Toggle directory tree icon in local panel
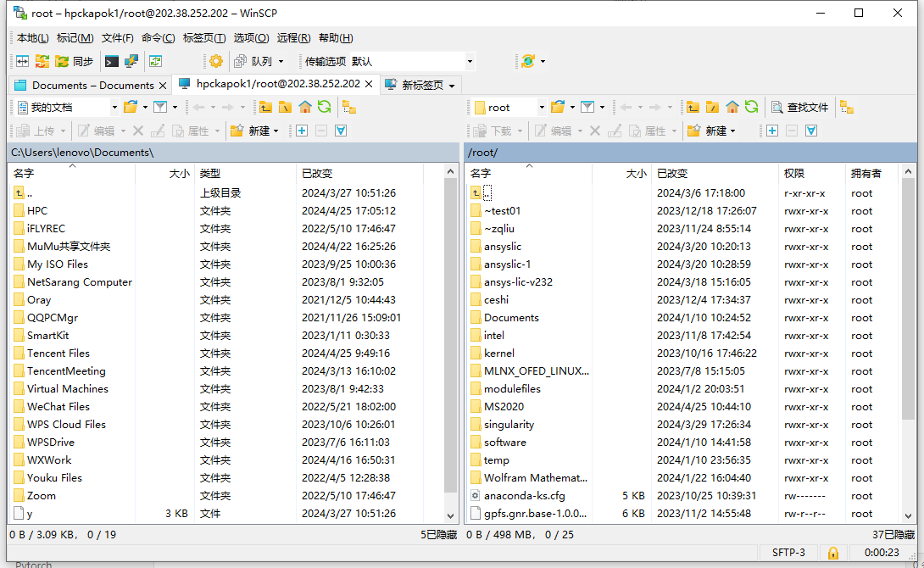Screen dimensions: 924x568 coord(349,107)
